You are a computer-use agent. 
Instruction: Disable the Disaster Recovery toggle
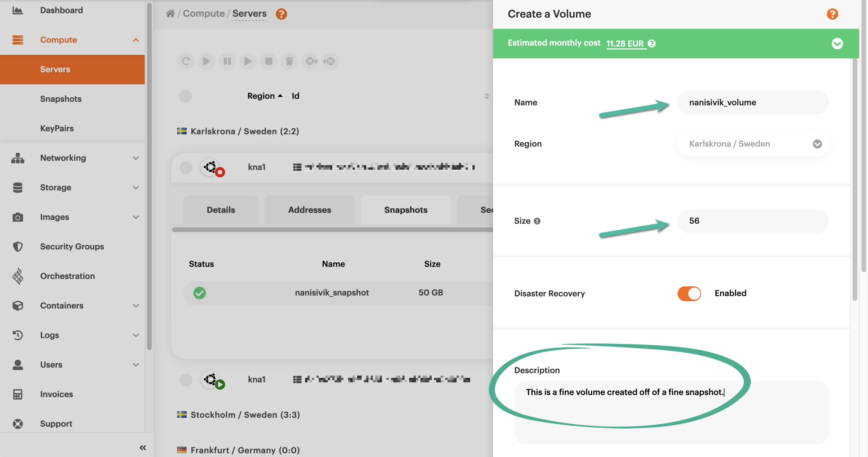click(x=689, y=294)
